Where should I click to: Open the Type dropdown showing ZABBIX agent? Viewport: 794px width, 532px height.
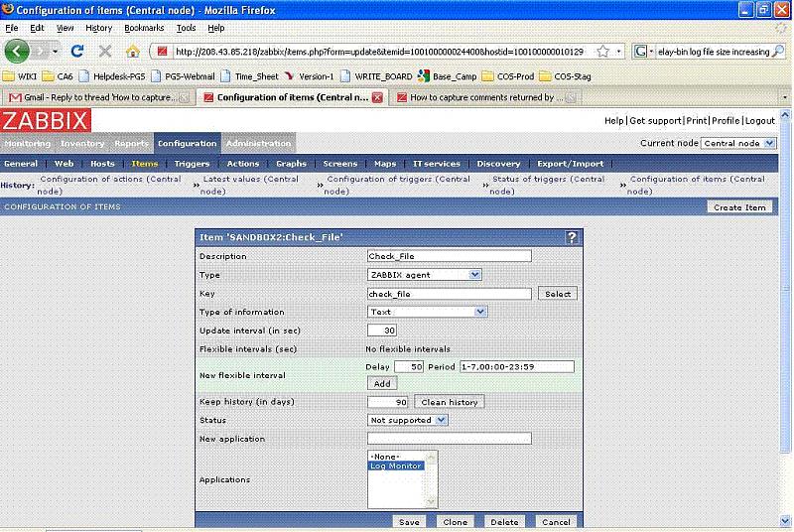(425, 275)
